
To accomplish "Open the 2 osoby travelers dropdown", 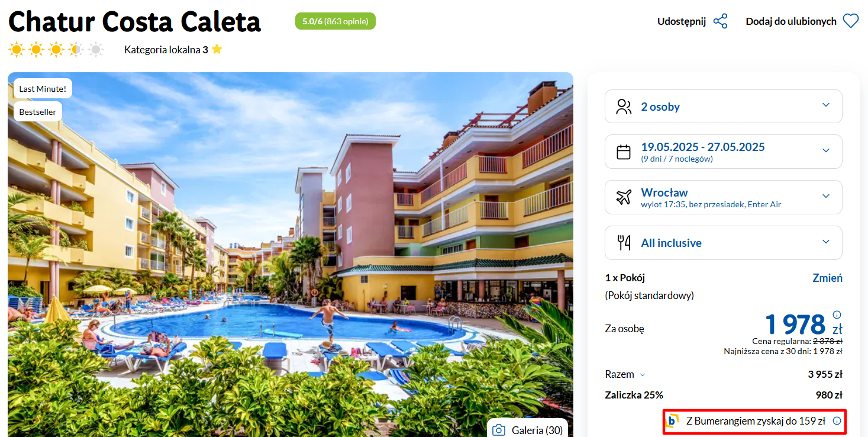I will coord(723,107).
